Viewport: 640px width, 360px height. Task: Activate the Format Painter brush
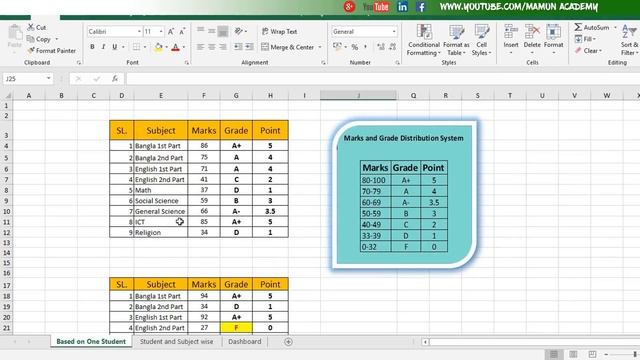click(31, 51)
